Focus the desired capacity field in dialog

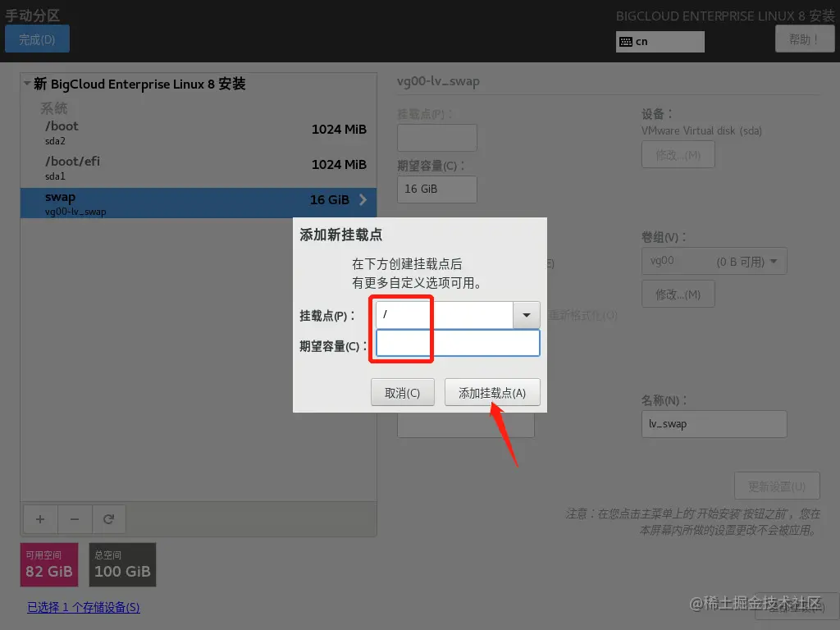(458, 344)
